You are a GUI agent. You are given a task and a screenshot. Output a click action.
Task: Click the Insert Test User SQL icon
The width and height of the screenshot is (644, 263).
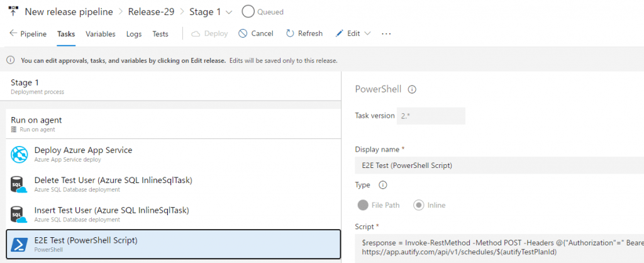coord(18,215)
